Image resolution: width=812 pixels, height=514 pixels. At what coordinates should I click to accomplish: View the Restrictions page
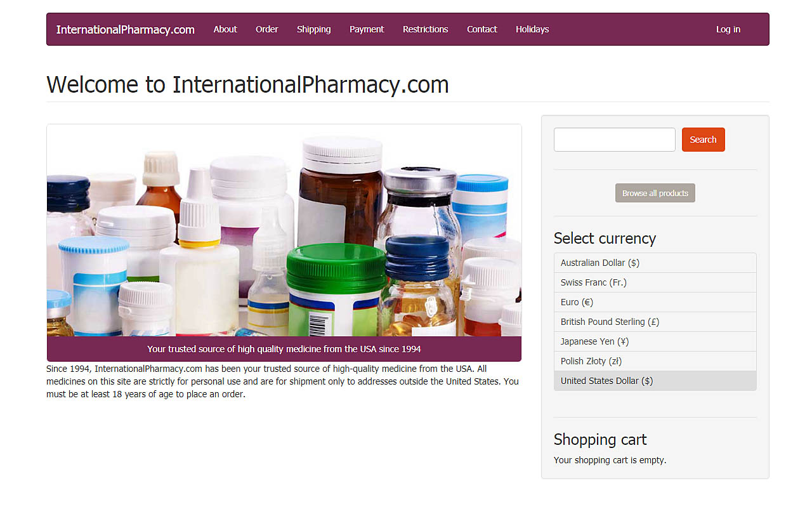(426, 29)
